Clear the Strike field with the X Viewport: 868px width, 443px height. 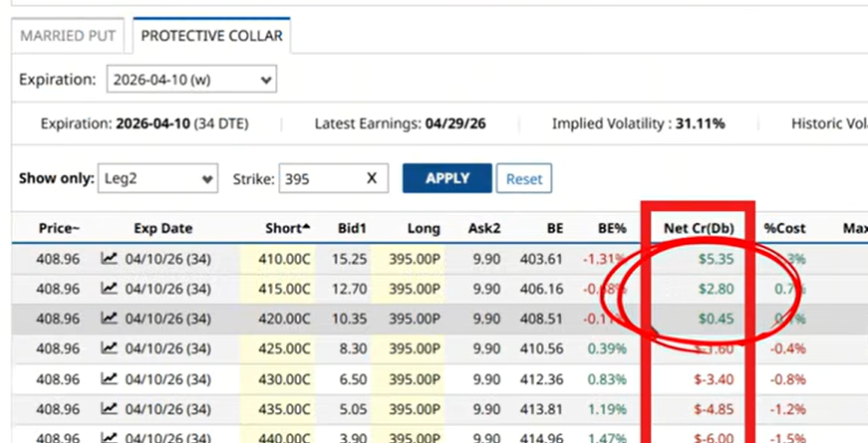pos(372,178)
